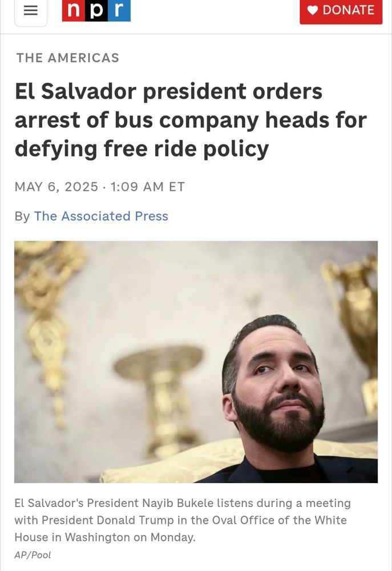Click the word "By" before the byline
The height and width of the screenshot is (571, 392).
22,216
